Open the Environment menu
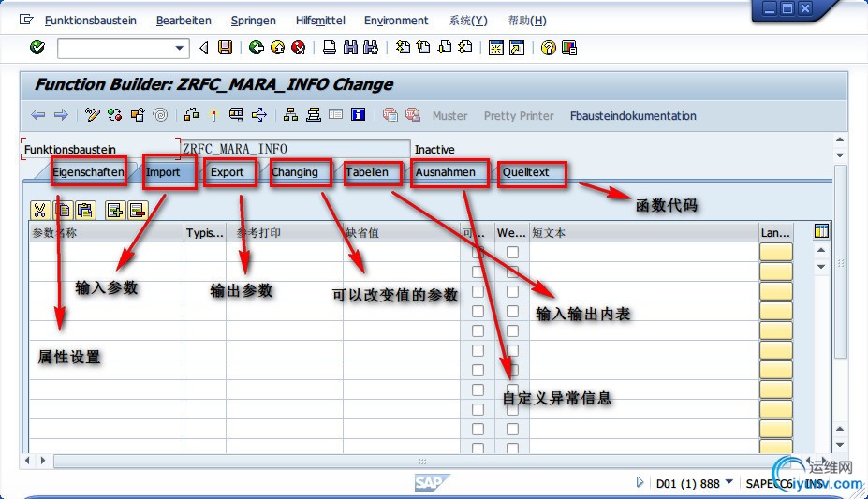This screenshot has width=868, height=499. pos(396,21)
